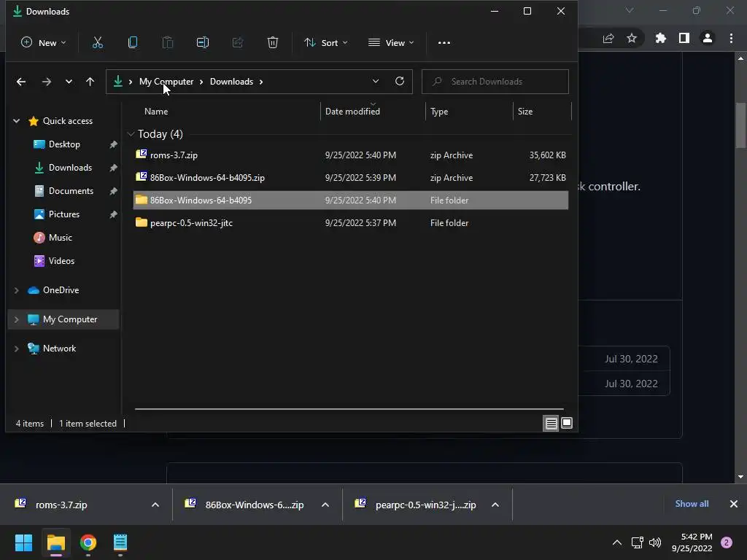747x560 pixels.
Task: Go back with the left arrow
Action: pos(21,82)
